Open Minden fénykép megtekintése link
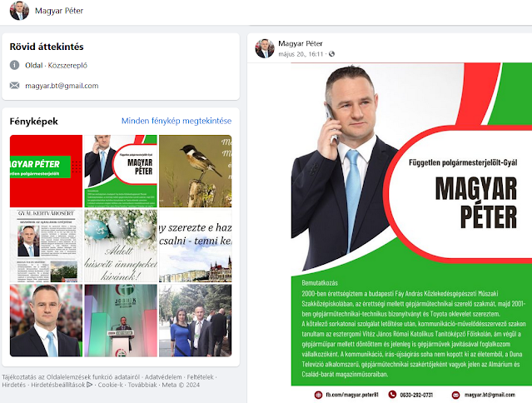 tap(177, 121)
